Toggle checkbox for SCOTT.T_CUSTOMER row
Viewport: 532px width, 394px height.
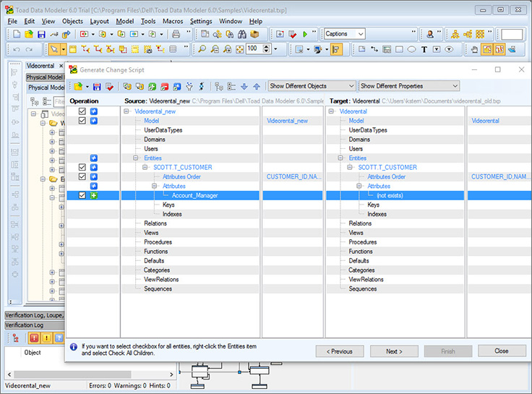(82, 167)
